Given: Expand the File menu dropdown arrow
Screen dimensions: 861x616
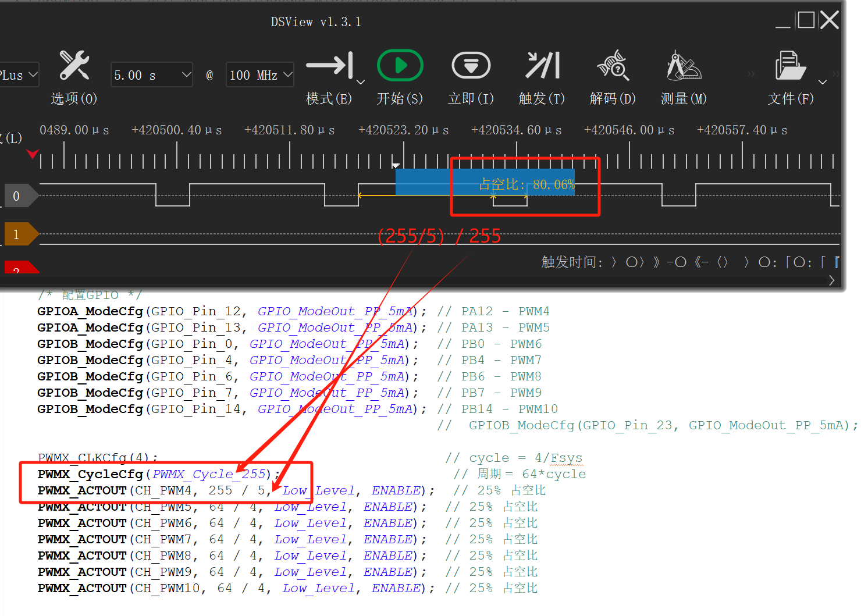Looking at the screenshot, I should [x=823, y=82].
